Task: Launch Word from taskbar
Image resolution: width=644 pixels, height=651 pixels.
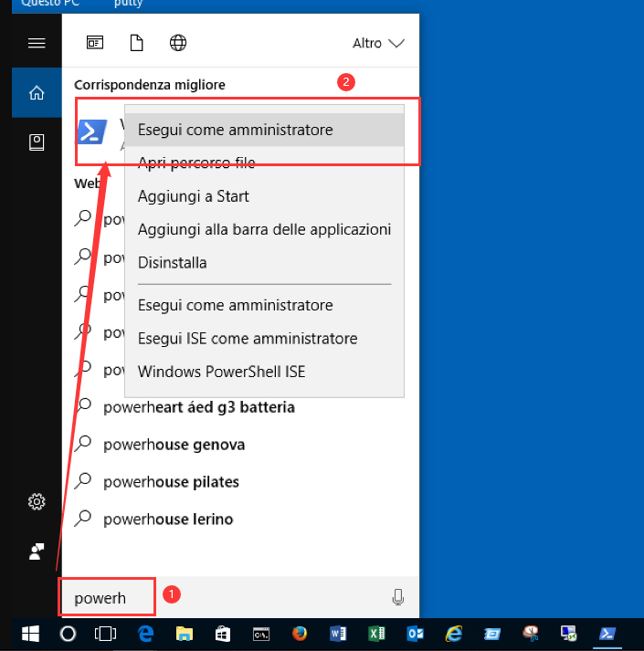Action: click(x=338, y=634)
